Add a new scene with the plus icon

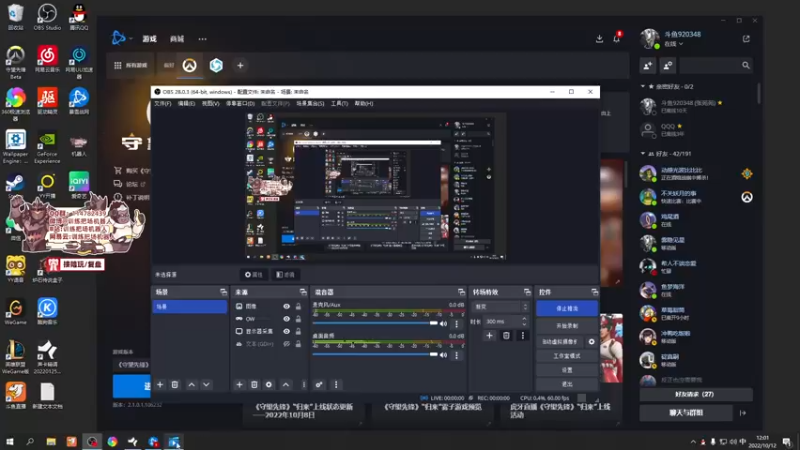click(x=160, y=385)
